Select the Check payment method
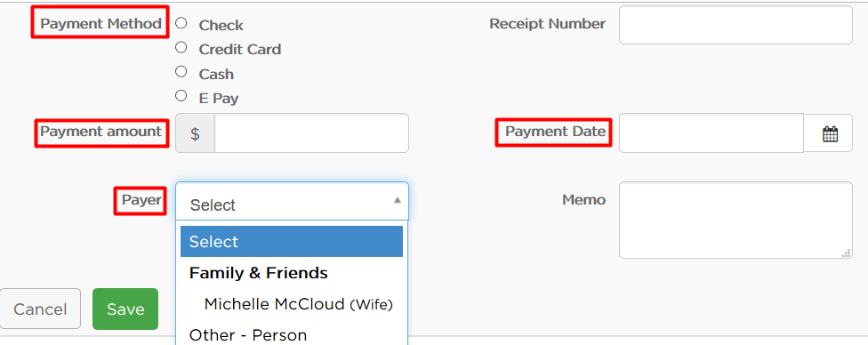The image size is (868, 345). click(181, 23)
